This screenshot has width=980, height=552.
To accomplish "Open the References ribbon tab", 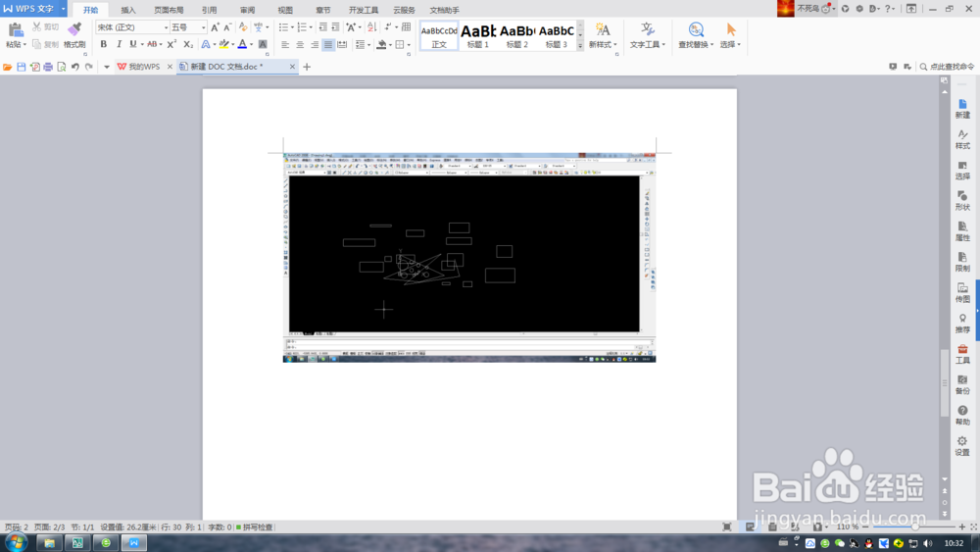I will (x=210, y=10).
